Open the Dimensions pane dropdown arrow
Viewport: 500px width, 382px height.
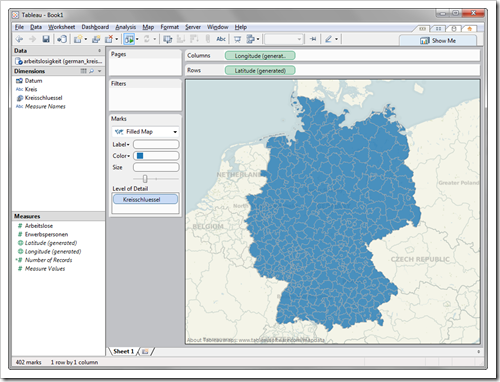(x=99, y=71)
